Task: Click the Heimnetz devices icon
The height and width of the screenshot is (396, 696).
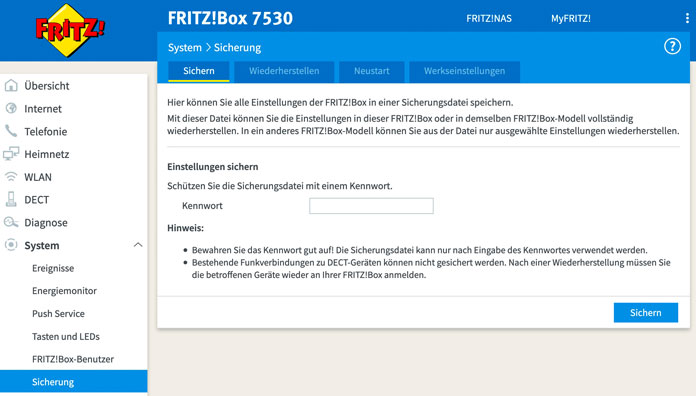Action: point(11,154)
